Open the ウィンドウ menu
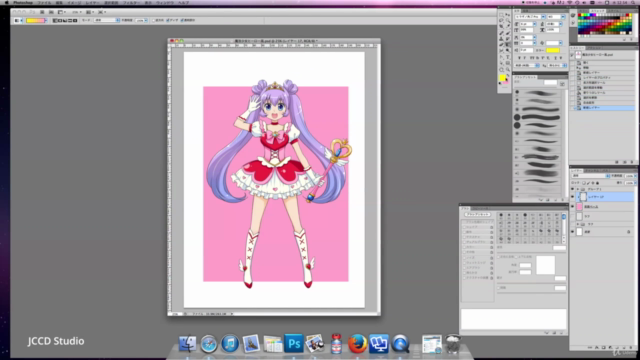 [165, 3]
